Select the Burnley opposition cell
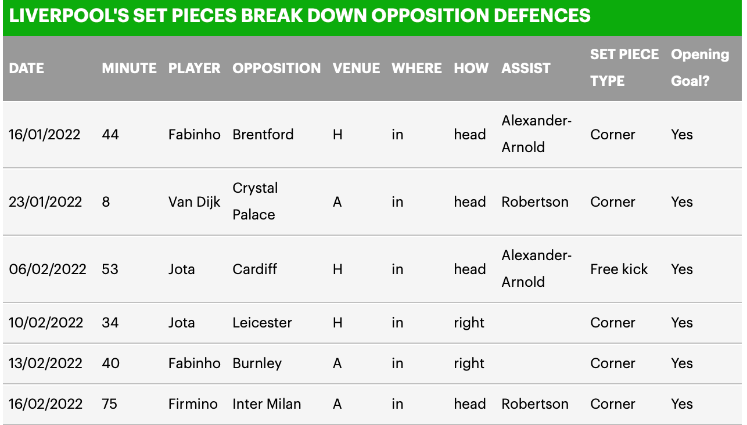747x425 pixels. (x=257, y=363)
